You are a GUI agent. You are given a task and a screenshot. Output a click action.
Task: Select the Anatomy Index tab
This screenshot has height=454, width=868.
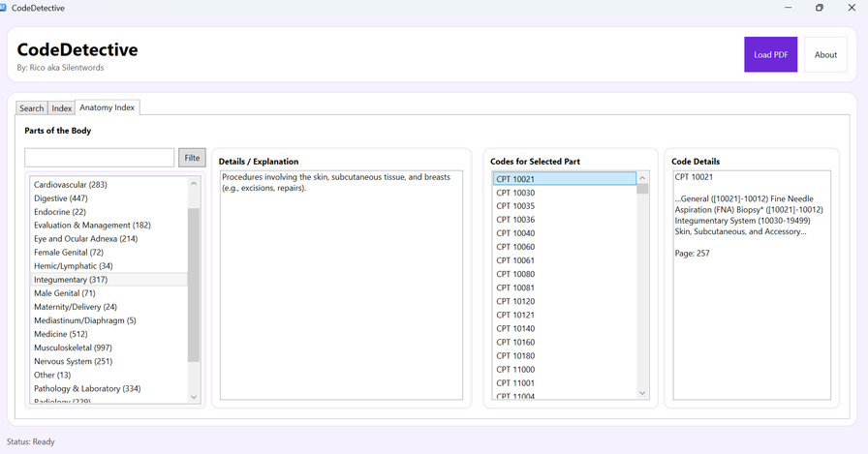tap(108, 107)
